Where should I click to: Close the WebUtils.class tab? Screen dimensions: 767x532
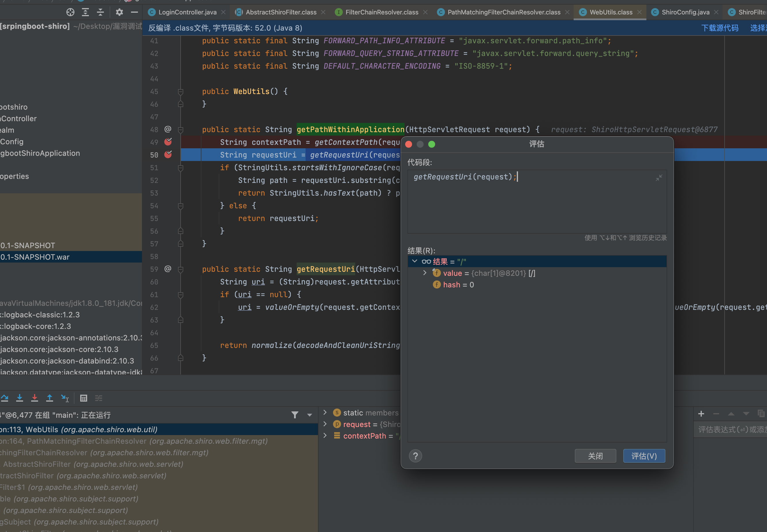639,12
